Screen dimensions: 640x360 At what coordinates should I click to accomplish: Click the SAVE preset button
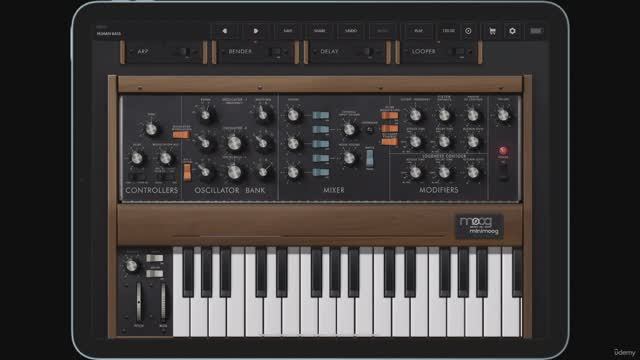pos(288,31)
